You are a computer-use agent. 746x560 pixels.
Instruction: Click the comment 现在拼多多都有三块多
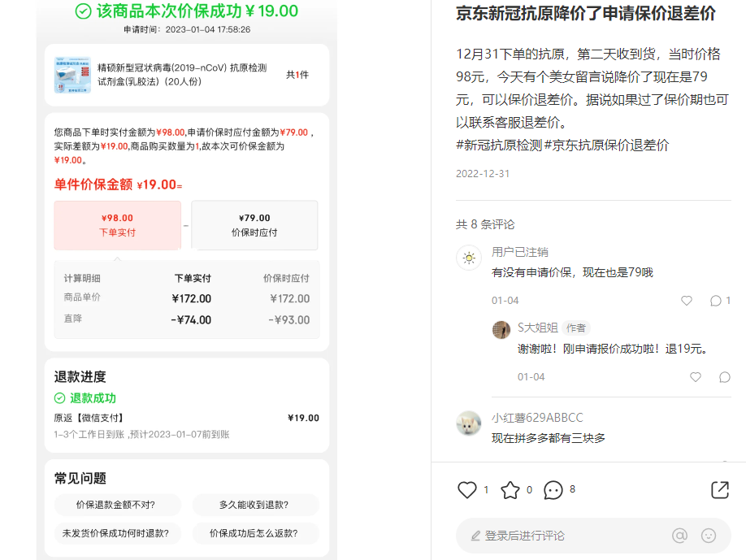coord(548,438)
